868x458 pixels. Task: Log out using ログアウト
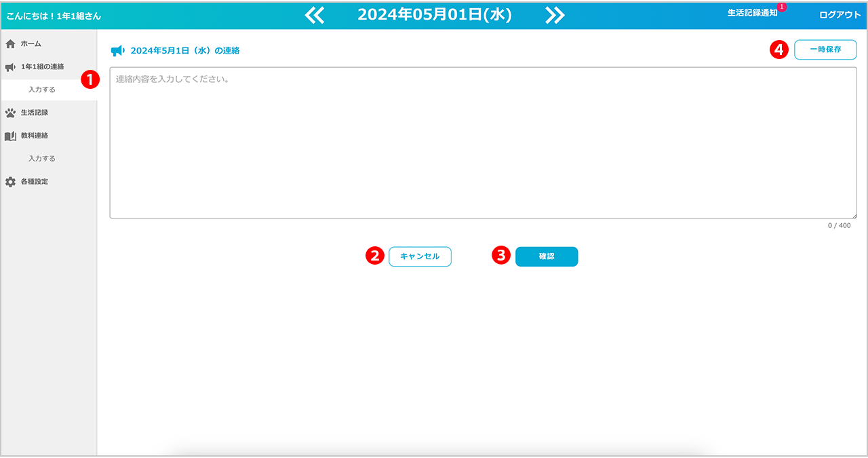[840, 15]
